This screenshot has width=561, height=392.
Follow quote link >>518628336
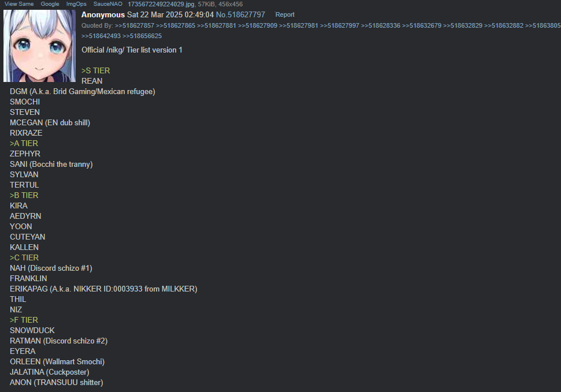pyautogui.click(x=381, y=26)
